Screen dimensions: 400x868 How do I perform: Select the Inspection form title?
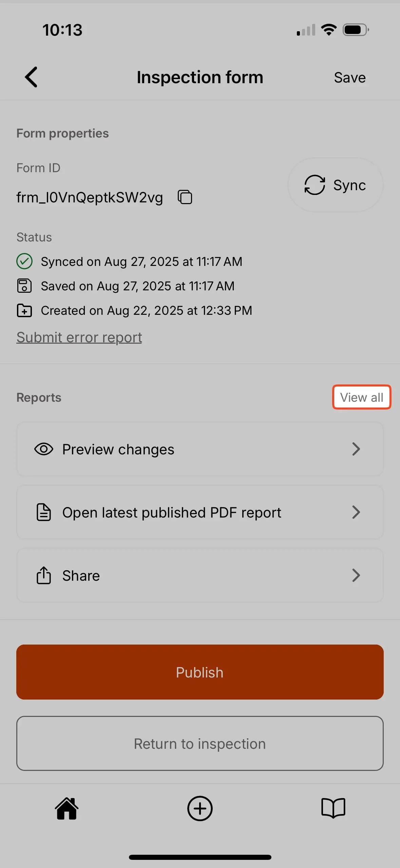[199, 77]
